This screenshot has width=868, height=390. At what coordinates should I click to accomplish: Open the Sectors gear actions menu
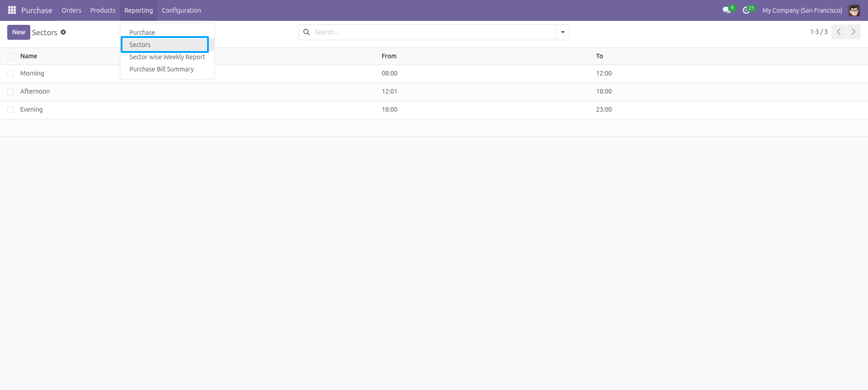coord(63,32)
